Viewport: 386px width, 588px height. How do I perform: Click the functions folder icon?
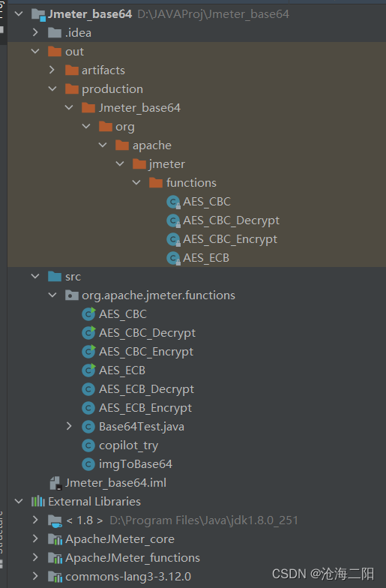(x=156, y=183)
